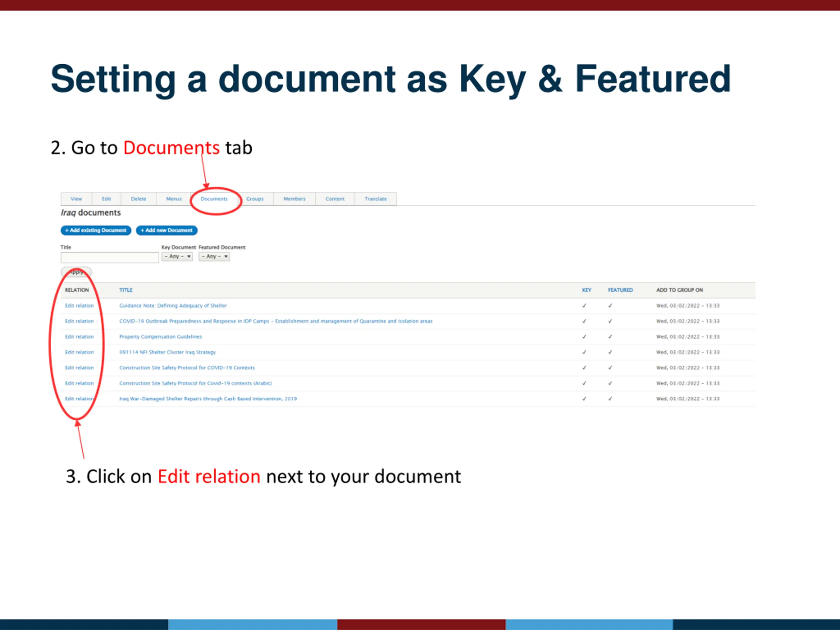Open the View tab
This screenshot has width=840, height=630.
coord(76,199)
